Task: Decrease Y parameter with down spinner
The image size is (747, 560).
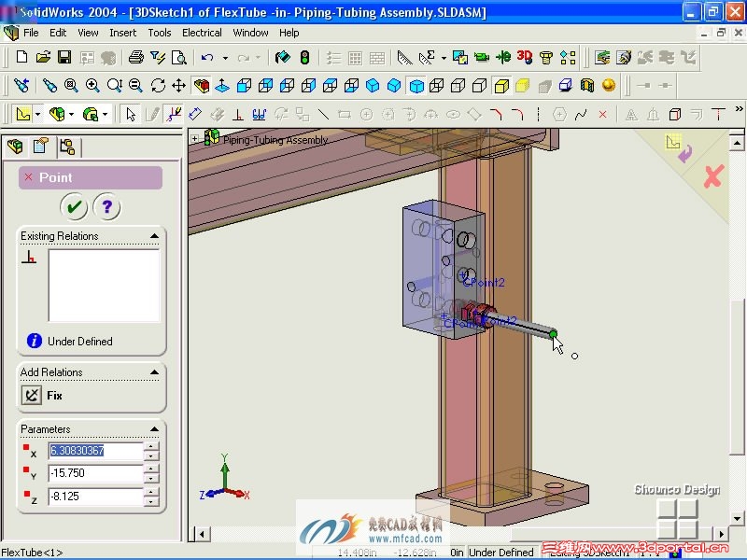Action: point(151,478)
